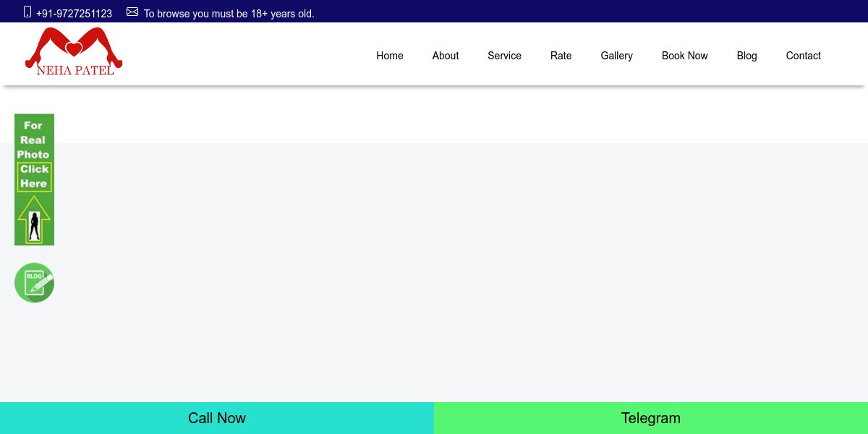Click the For Real Photo banner
The width and height of the screenshot is (868, 434).
click(x=34, y=179)
